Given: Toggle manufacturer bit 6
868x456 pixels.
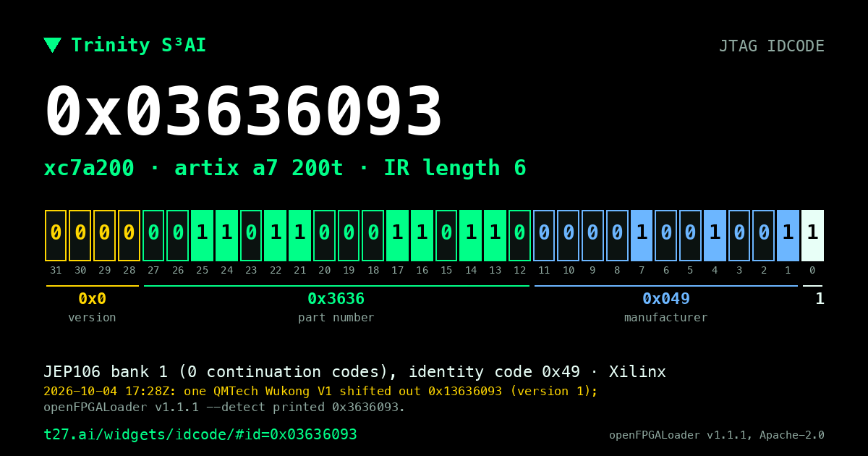Looking at the screenshot, I should pos(666,235).
